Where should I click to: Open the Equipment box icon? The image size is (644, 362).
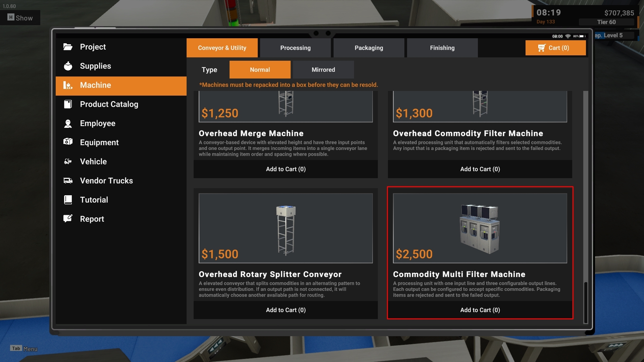coord(68,142)
